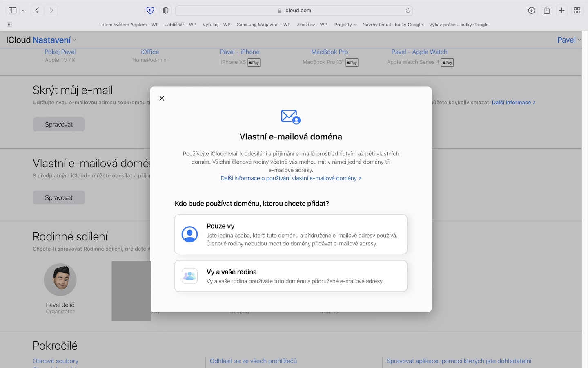Show Safari downloads
Screen dimensions: 588x368
(x=531, y=11)
